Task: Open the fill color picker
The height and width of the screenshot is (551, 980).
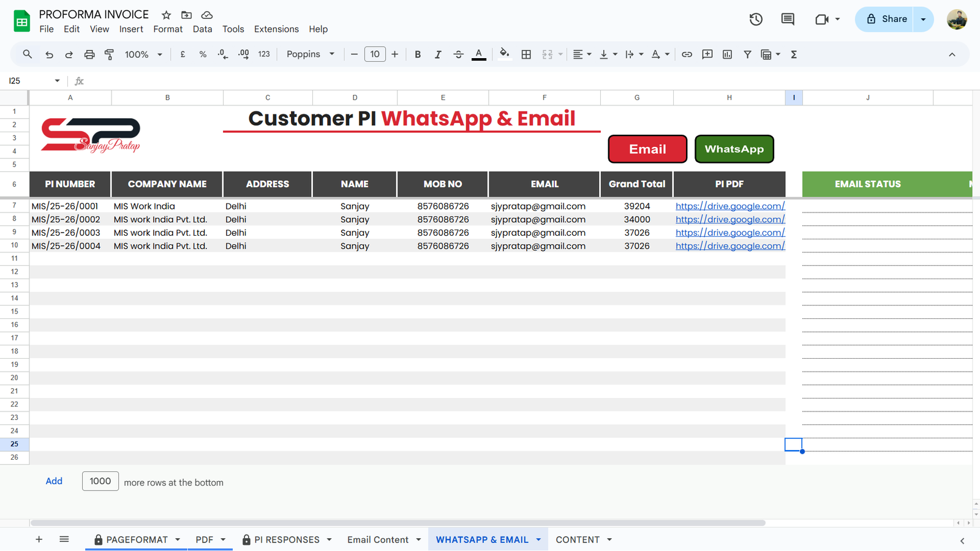Action: click(504, 54)
